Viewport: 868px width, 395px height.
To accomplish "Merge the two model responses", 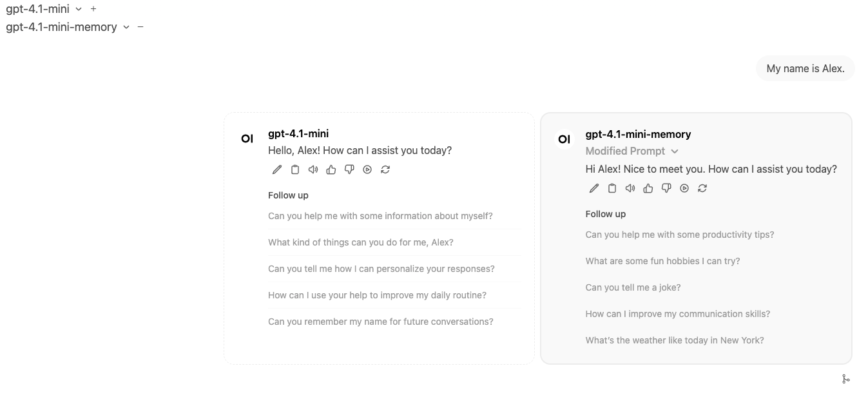I will point(846,379).
